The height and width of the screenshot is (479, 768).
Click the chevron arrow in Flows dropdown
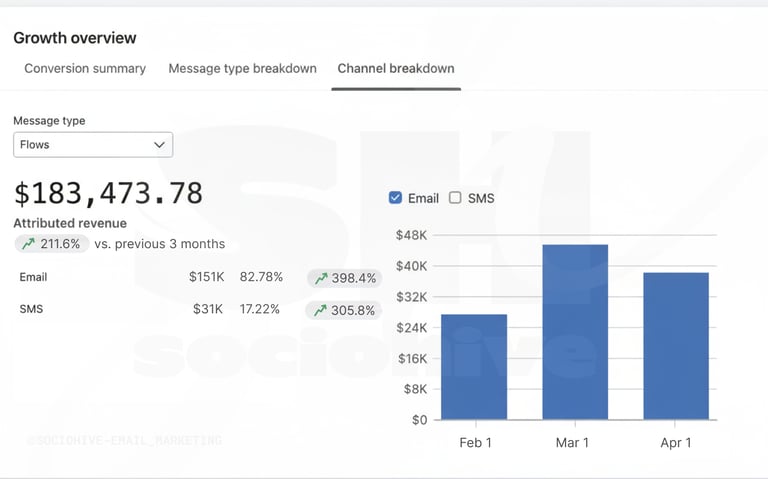point(159,145)
